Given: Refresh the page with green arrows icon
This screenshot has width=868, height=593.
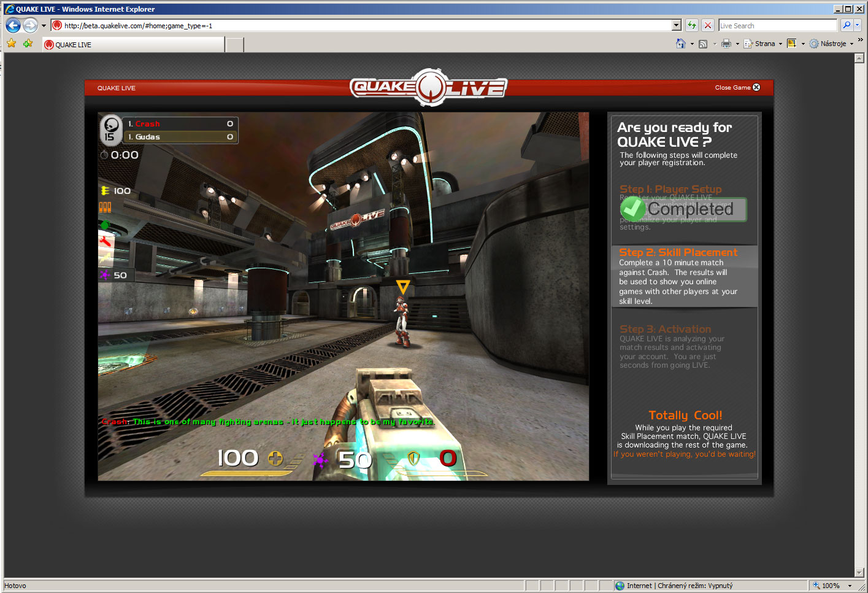Looking at the screenshot, I should [x=692, y=25].
